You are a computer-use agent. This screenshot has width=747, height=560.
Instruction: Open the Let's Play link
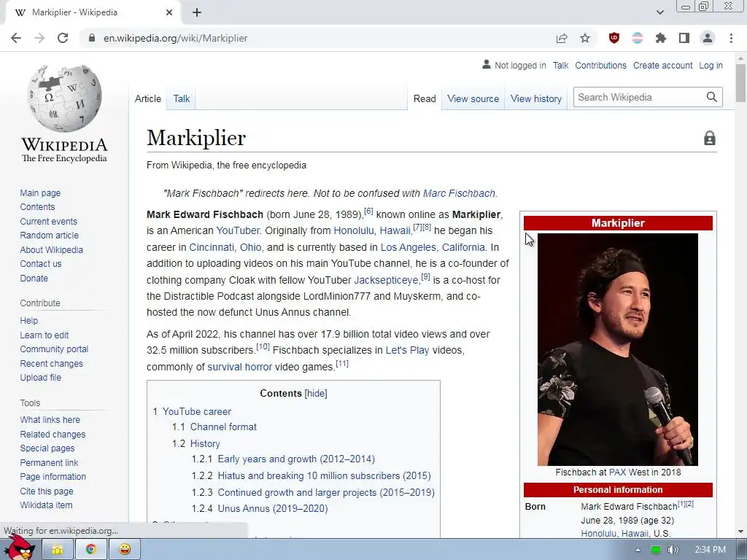click(x=407, y=350)
